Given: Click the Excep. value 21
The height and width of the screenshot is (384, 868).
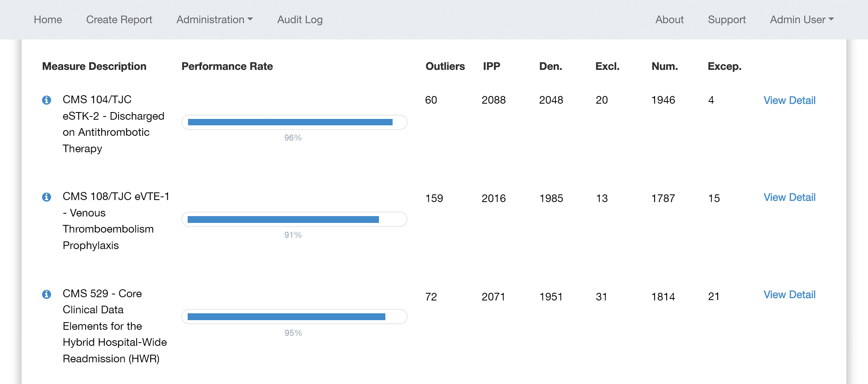Looking at the screenshot, I should (714, 297).
